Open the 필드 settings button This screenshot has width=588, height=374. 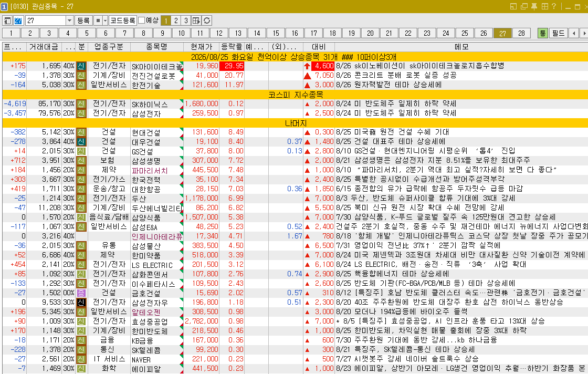point(559,33)
